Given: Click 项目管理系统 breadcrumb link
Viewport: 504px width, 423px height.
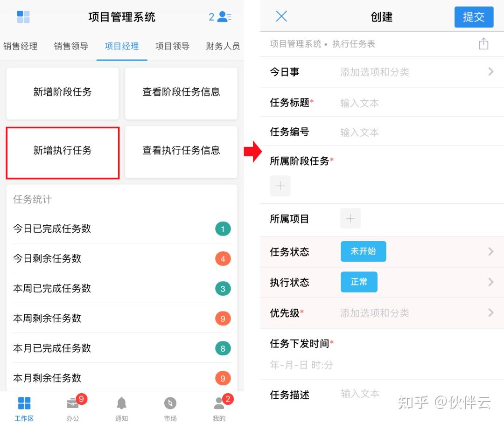Looking at the screenshot, I should (295, 44).
